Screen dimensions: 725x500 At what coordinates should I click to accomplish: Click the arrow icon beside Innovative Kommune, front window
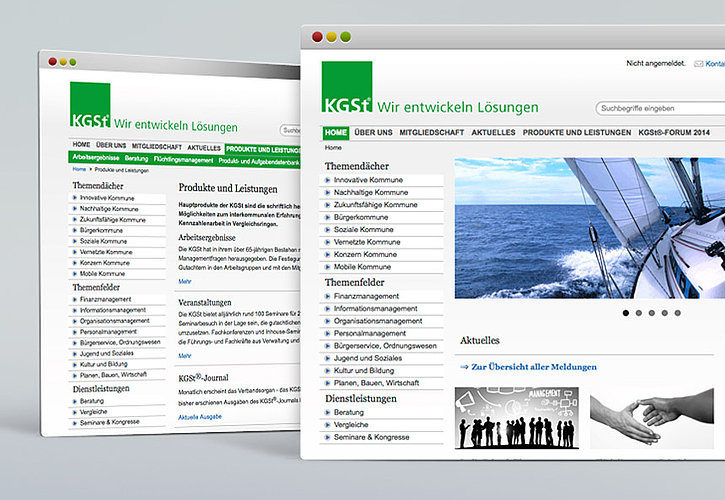click(x=327, y=180)
